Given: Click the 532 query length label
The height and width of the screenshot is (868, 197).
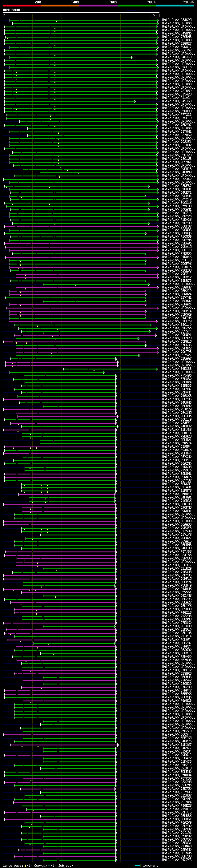Looking at the screenshot, I should pos(155,15).
